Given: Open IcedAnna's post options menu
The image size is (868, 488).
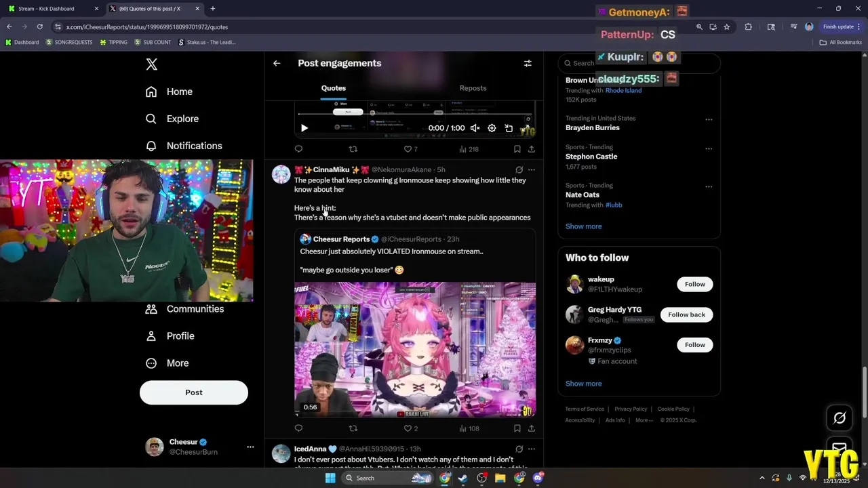Looking at the screenshot, I should pyautogui.click(x=532, y=449).
